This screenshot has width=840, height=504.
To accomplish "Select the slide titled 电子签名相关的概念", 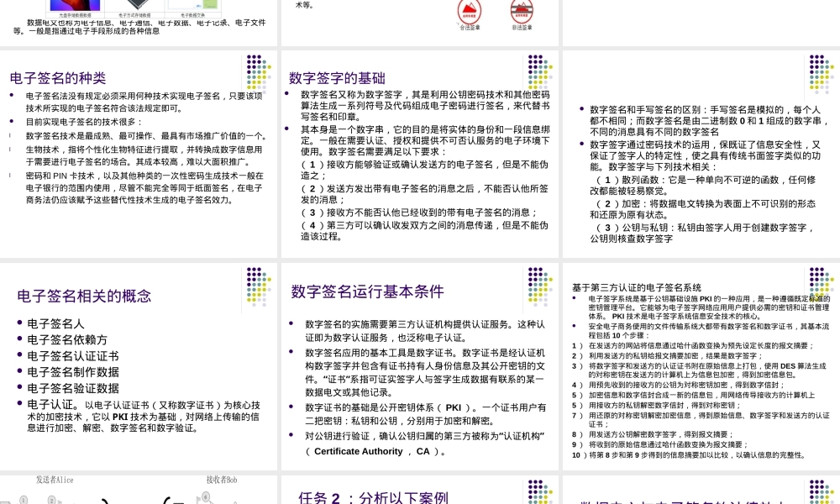I will point(139,367).
